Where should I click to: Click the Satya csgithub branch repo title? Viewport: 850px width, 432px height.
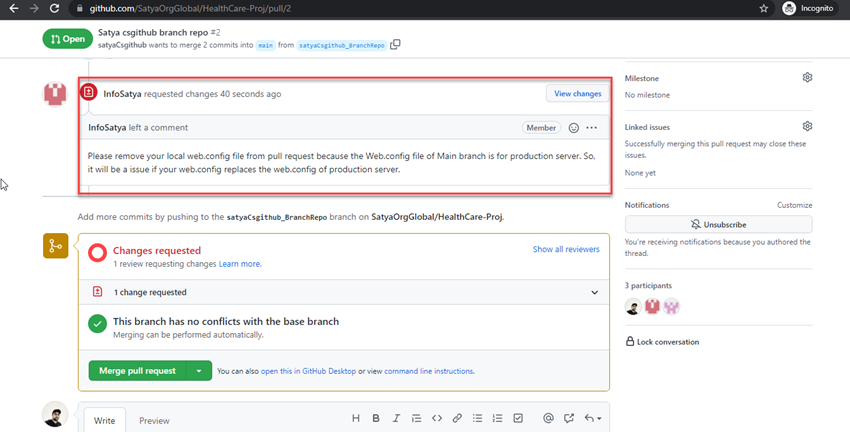point(153,33)
